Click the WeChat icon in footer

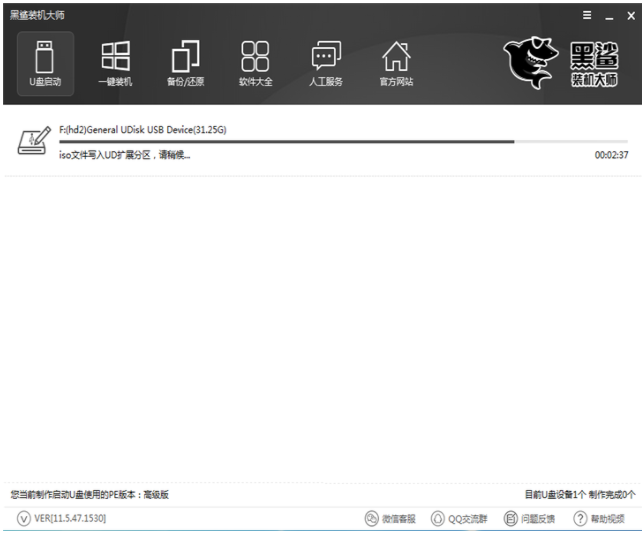point(371,518)
